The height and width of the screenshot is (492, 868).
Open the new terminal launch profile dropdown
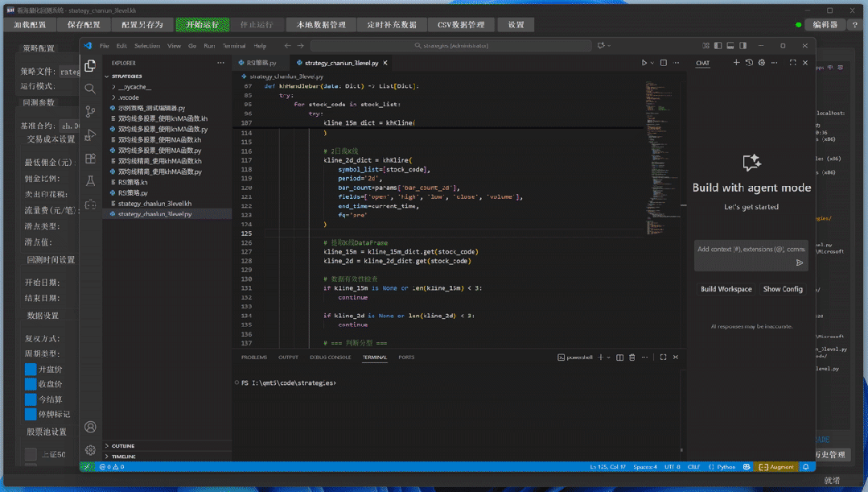click(608, 358)
